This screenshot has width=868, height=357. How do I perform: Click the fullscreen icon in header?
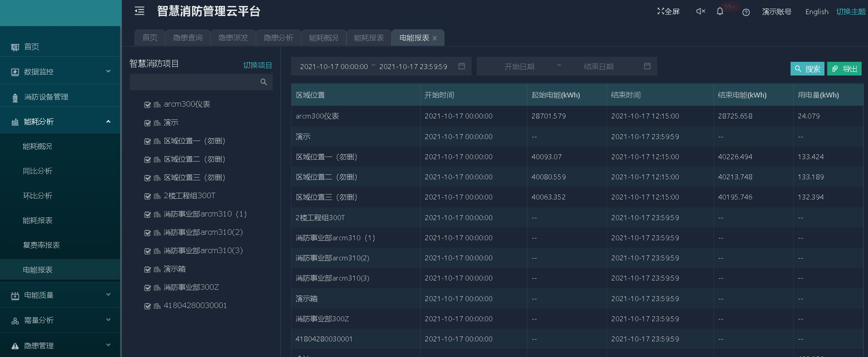click(660, 11)
